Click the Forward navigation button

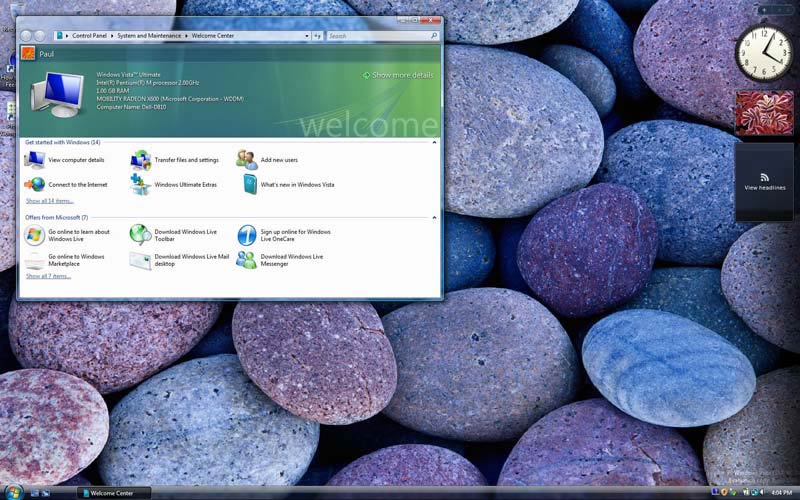[x=39, y=36]
